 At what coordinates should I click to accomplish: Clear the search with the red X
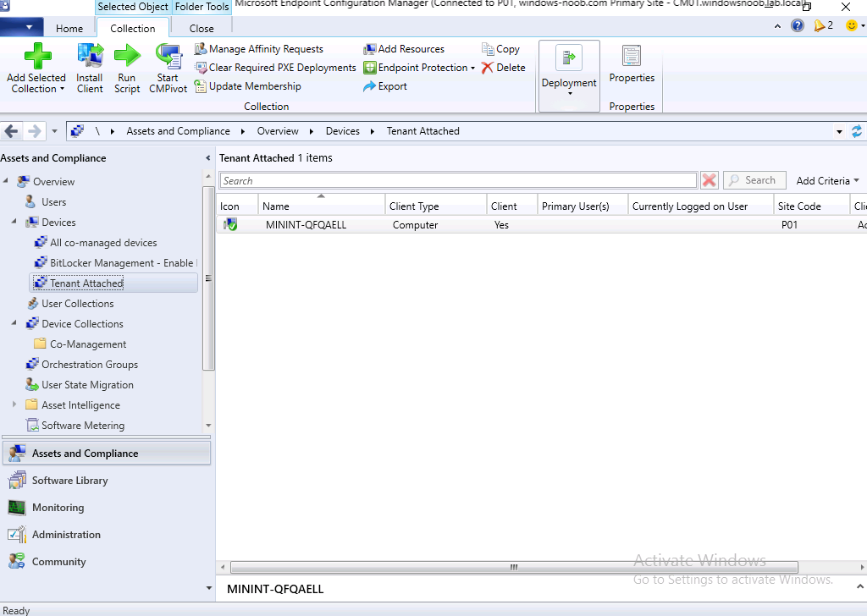[x=709, y=180]
